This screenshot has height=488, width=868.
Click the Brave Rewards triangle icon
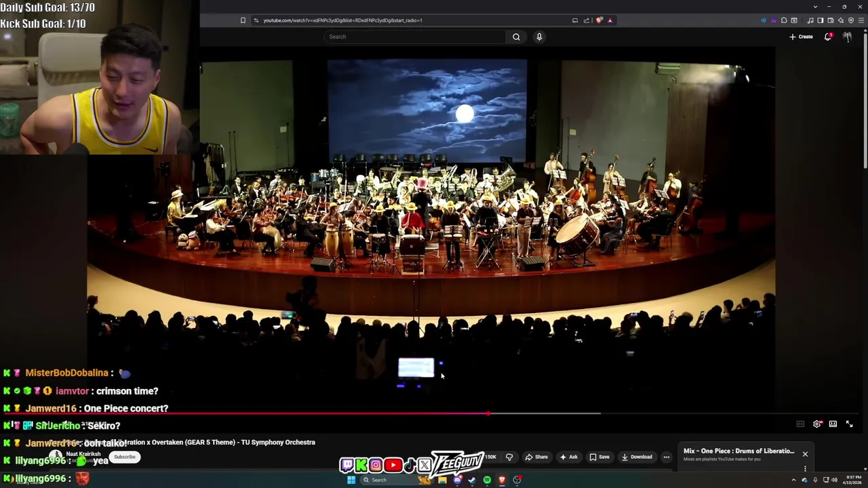point(610,20)
